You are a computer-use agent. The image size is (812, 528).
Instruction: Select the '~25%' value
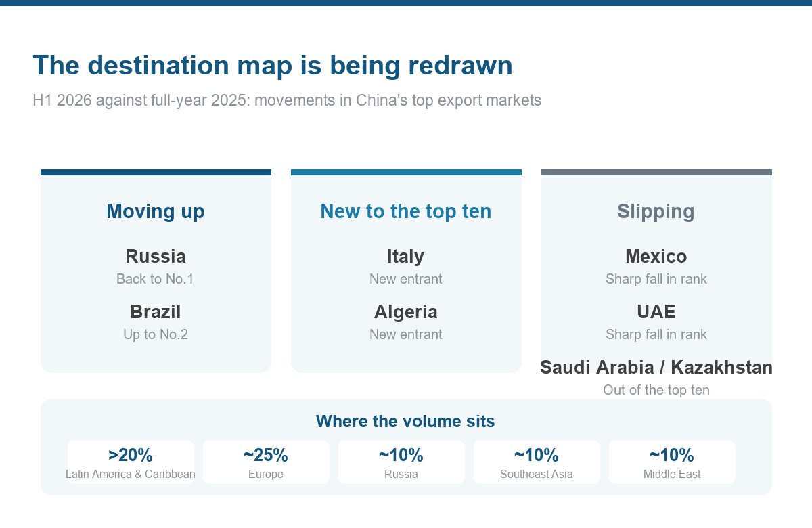coord(266,455)
